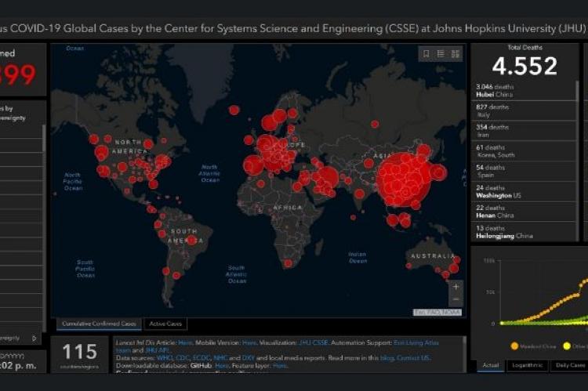Open the CDC data source link
Viewport: 588px width, 391px height.
182,358
